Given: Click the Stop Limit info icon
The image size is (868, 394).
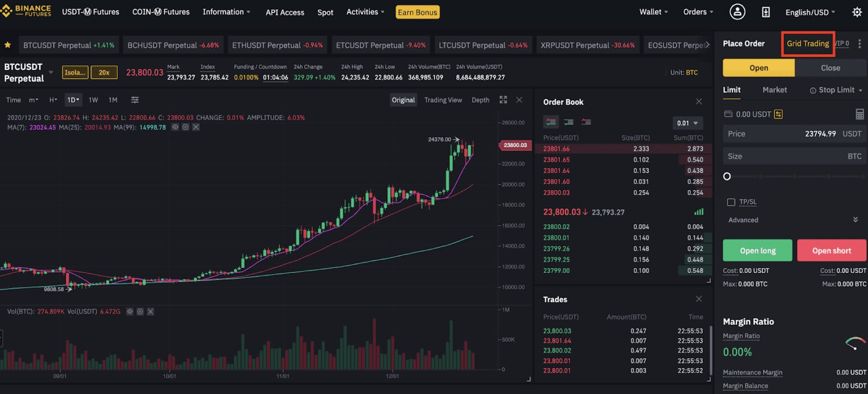Looking at the screenshot, I should click(x=813, y=91).
